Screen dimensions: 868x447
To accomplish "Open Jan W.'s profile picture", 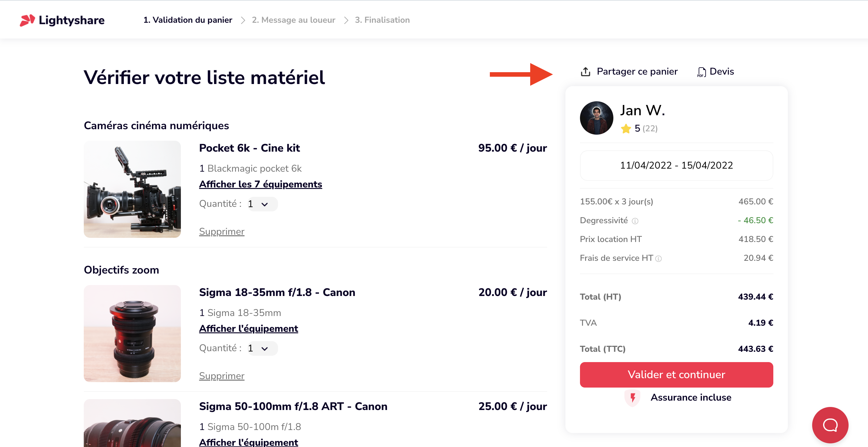I will click(596, 118).
